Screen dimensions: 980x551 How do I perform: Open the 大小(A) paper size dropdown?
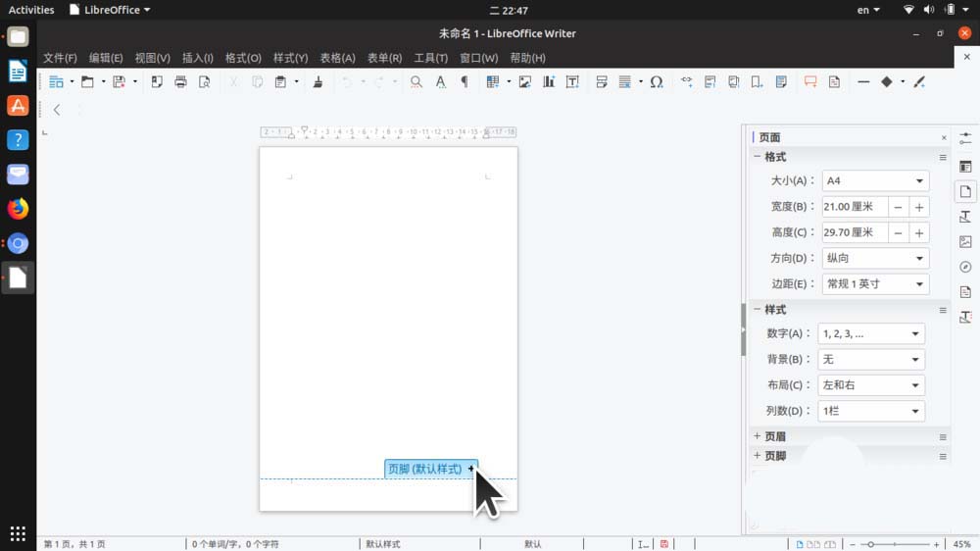tap(874, 181)
